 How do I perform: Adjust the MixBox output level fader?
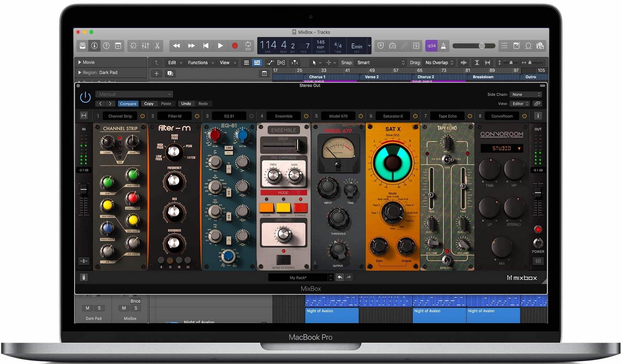(x=538, y=193)
